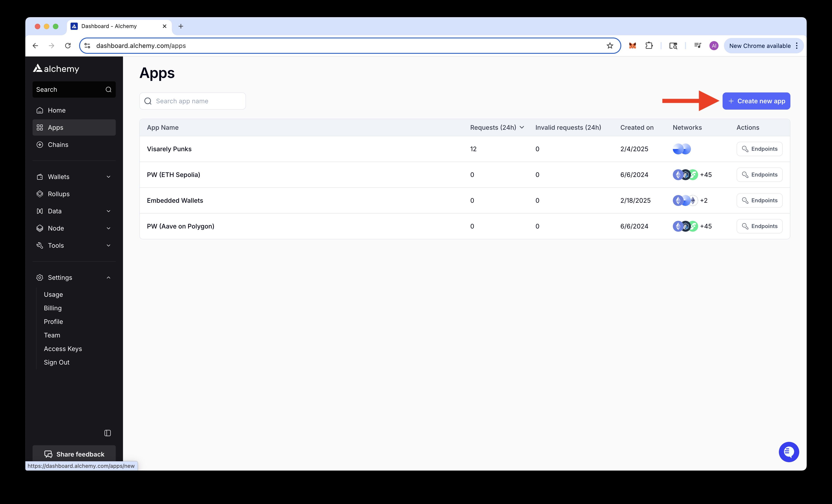Open a new browser tab
832x504 pixels.
coord(181,26)
